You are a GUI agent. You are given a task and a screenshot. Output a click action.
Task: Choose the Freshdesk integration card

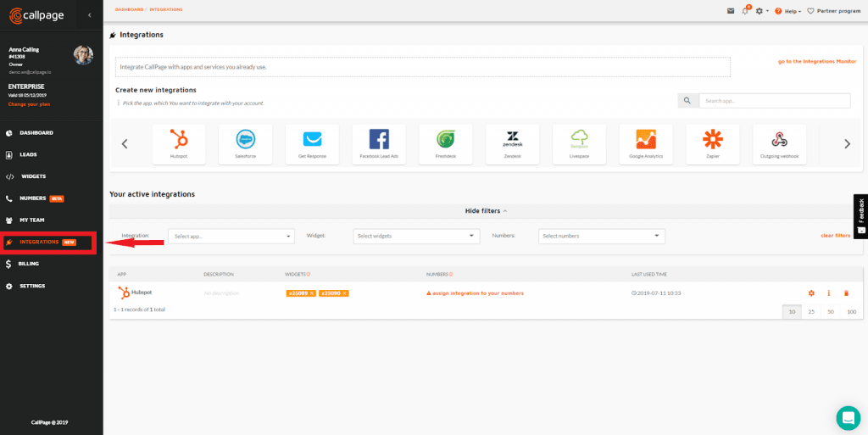coord(446,144)
